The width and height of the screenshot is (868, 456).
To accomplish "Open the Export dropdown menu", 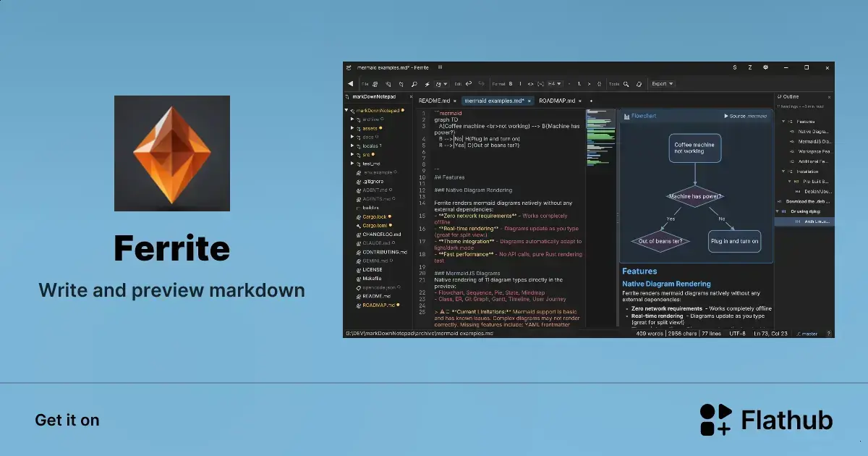I will (x=662, y=84).
